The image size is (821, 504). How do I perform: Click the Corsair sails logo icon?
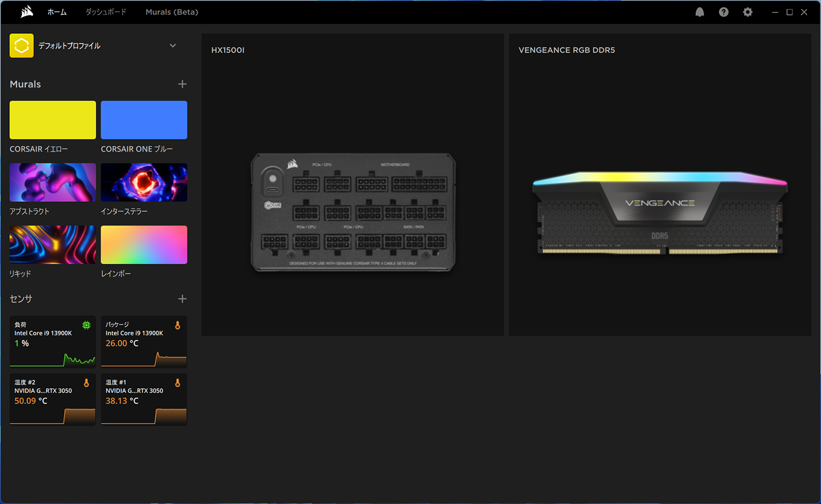pyautogui.click(x=26, y=12)
